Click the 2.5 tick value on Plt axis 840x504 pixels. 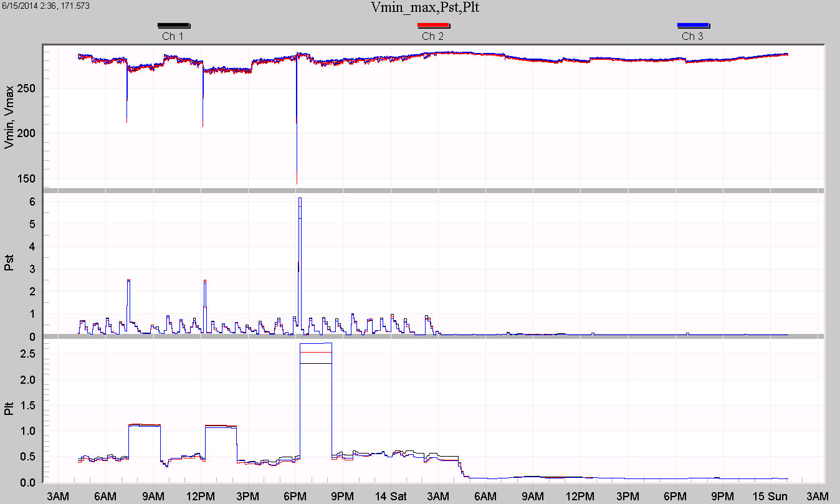coord(27,353)
